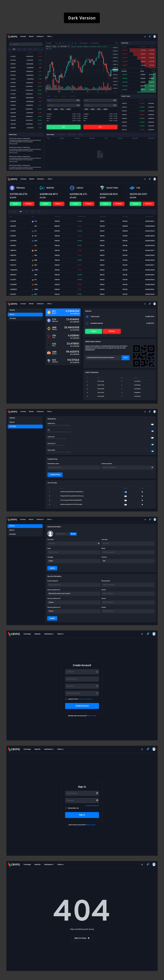Select the BTC Bitcoin icon in wallet list
The height and width of the screenshot is (980, 164).
pyautogui.click(x=49, y=312)
